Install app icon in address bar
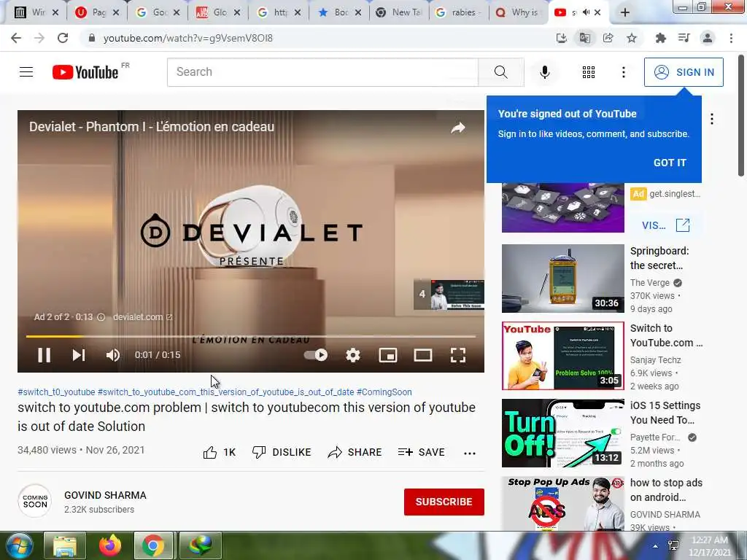 562,38
